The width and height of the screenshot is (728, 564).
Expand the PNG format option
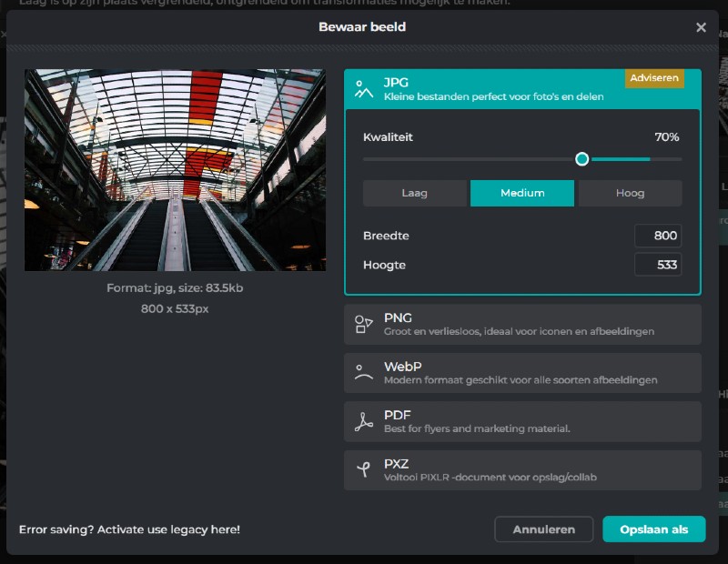pyautogui.click(x=522, y=325)
